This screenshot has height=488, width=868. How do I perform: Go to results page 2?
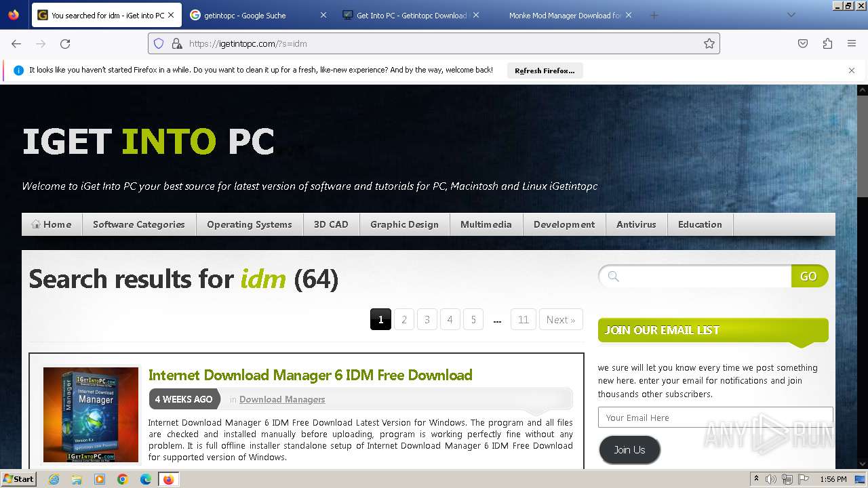[x=404, y=319]
